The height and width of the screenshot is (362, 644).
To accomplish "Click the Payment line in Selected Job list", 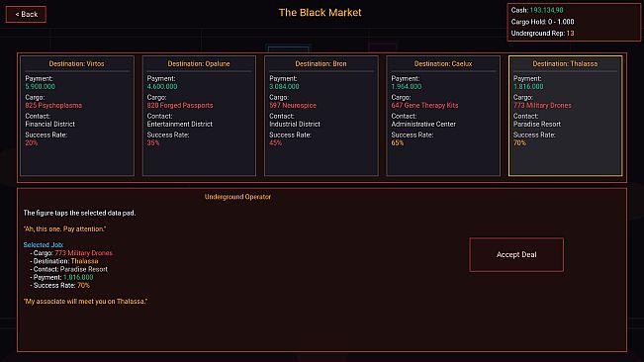I will pyautogui.click(x=61, y=278).
